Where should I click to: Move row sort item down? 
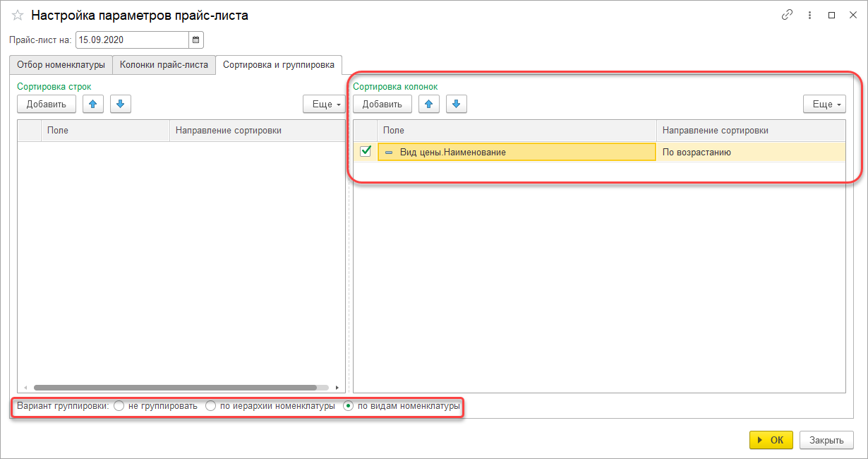coord(121,104)
